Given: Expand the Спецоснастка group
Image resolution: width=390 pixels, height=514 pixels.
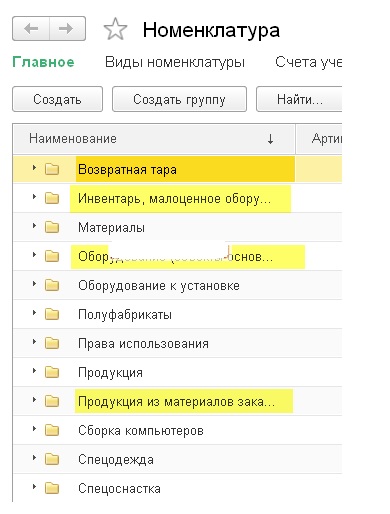Looking at the screenshot, I should [34, 486].
